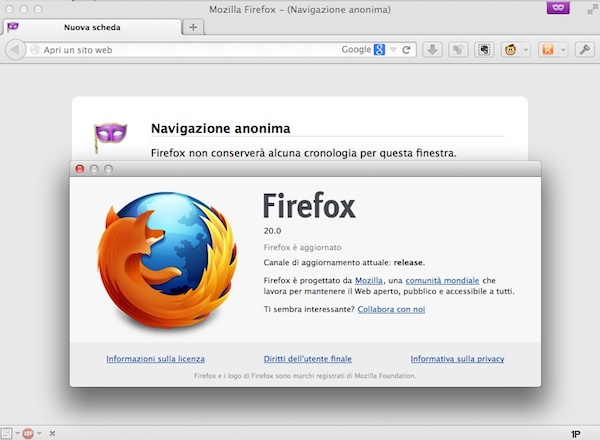Close the About Firefox dialog
Image resolution: width=600 pixels, height=440 pixels.
coord(80,169)
